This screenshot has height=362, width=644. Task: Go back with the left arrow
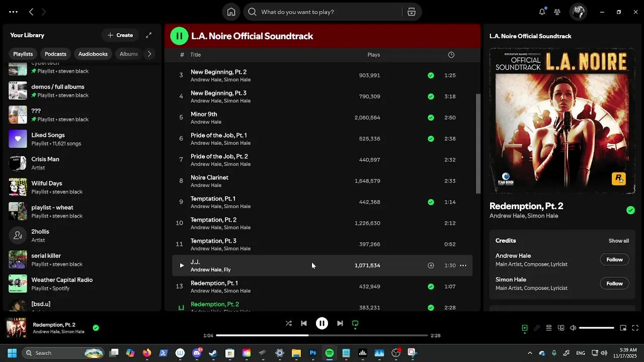click(31, 12)
